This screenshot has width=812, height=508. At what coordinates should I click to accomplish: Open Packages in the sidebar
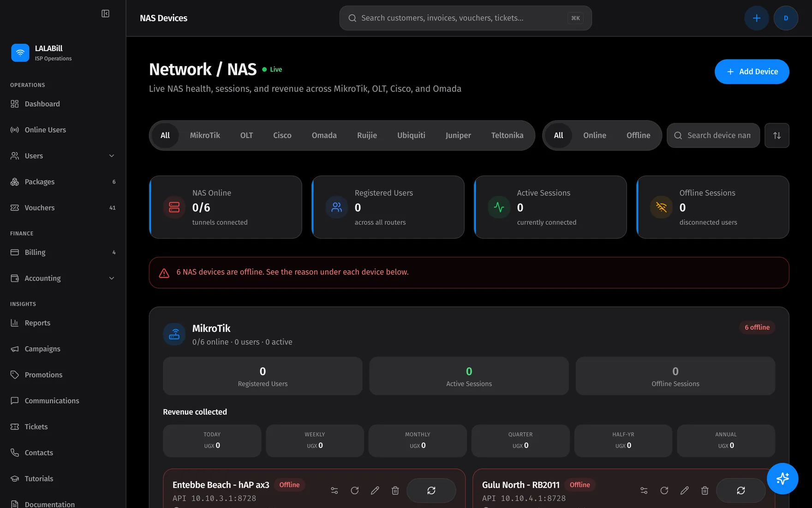tap(63, 182)
